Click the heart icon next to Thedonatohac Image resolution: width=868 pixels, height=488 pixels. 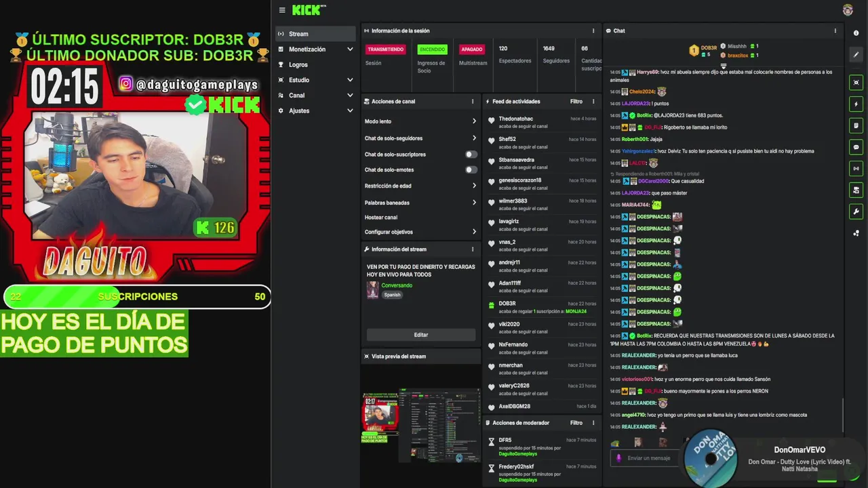tap(492, 121)
